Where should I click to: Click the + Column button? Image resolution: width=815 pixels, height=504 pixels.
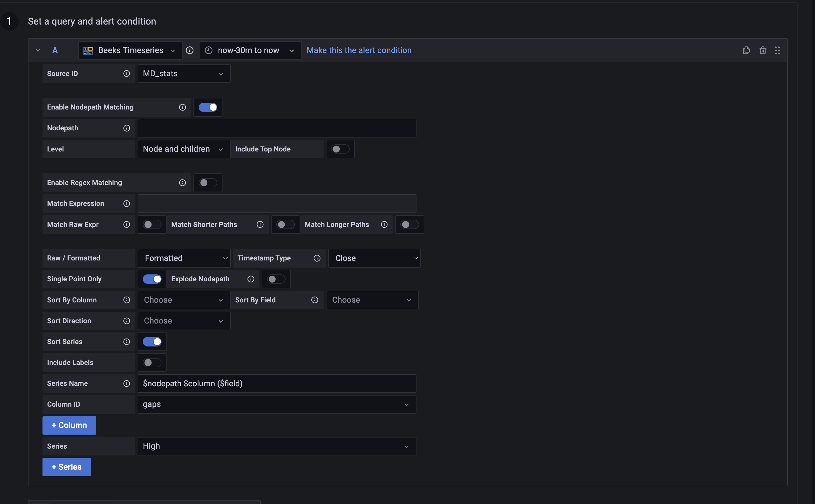pyautogui.click(x=69, y=425)
